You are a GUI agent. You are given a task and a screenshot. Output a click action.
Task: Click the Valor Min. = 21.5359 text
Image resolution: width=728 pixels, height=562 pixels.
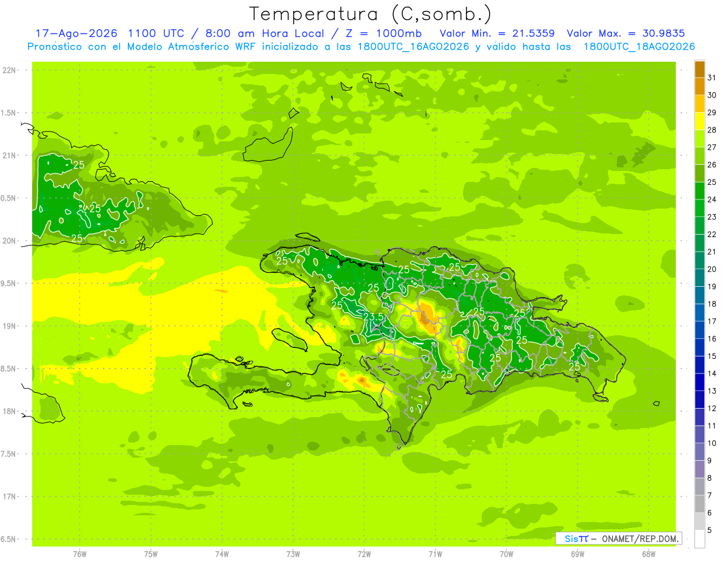(497, 33)
